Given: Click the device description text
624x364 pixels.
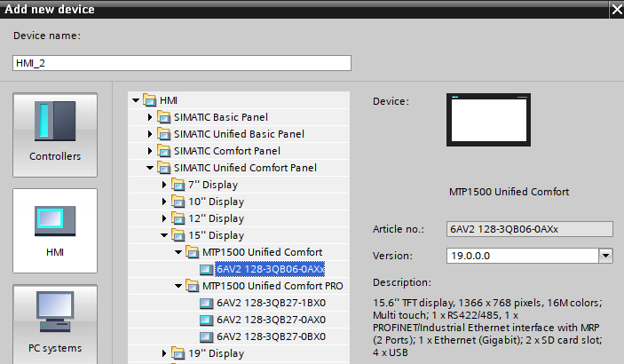Looking at the screenshot, I should pos(488,328).
